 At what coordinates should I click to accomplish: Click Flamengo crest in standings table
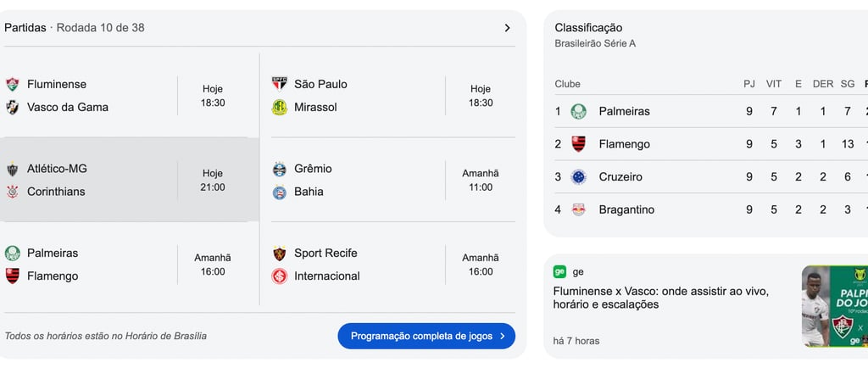pyautogui.click(x=578, y=144)
